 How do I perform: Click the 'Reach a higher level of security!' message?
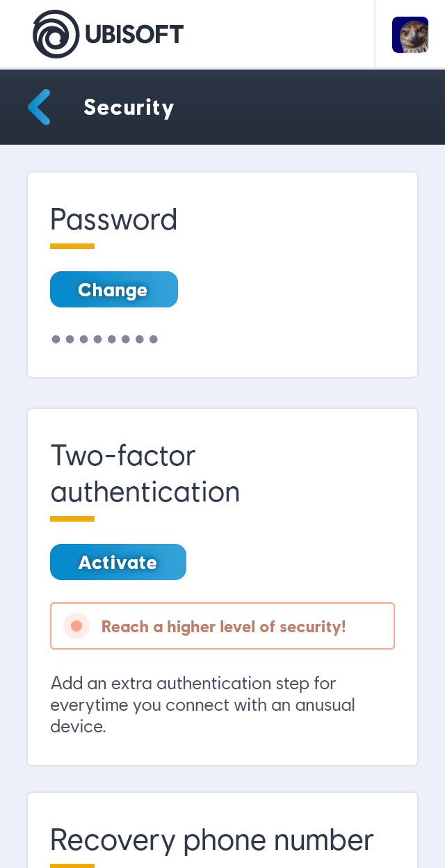pyautogui.click(x=224, y=627)
